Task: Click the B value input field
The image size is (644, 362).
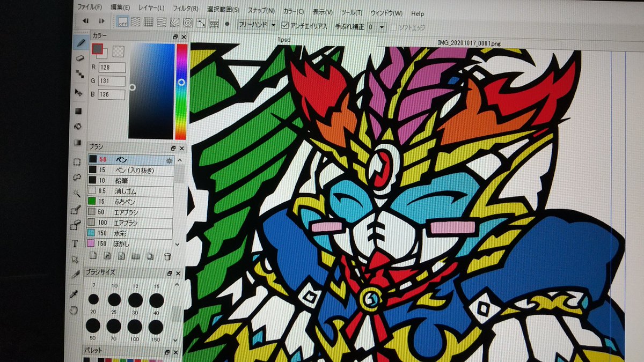Action: click(x=111, y=94)
